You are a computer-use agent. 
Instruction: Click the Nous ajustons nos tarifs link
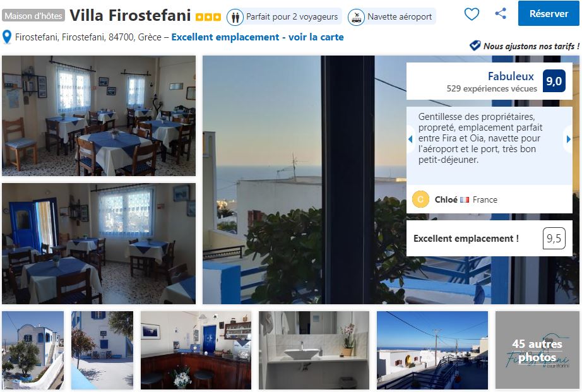click(x=531, y=46)
